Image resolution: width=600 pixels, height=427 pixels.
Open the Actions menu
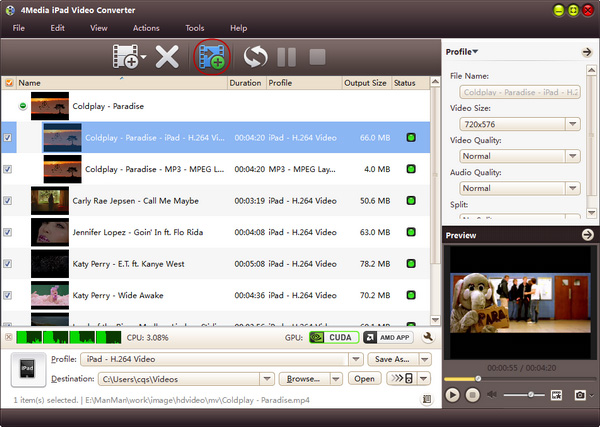tap(146, 28)
